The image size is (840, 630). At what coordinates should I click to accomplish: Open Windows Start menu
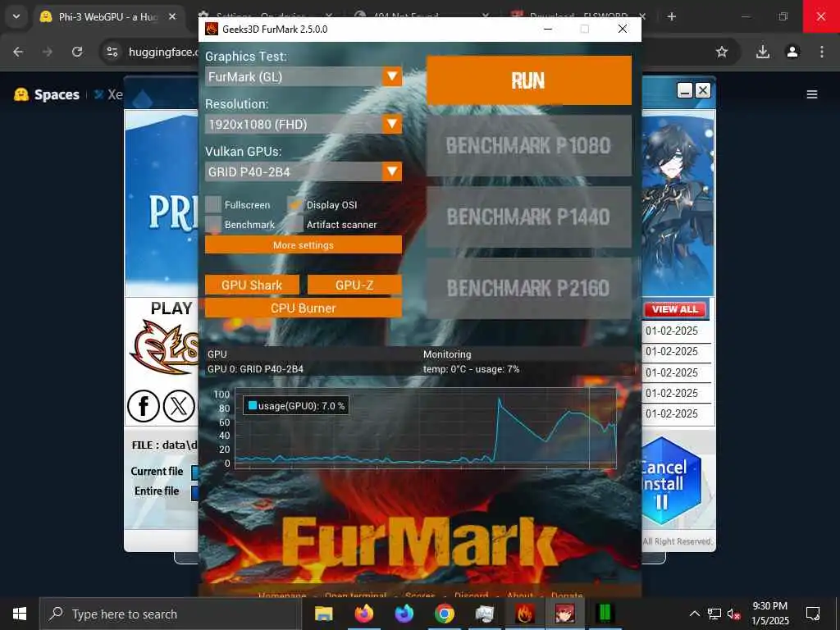tap(20, 614)
